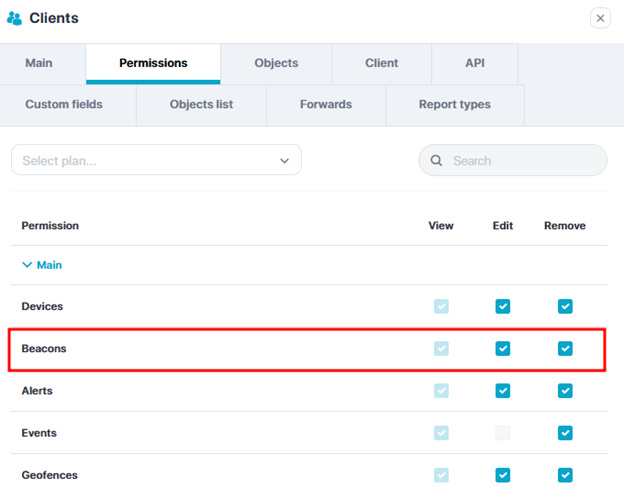The width and height of the screenshot is (624, 488).
Task: Open the API tab
Action: [x=475, y=63]
